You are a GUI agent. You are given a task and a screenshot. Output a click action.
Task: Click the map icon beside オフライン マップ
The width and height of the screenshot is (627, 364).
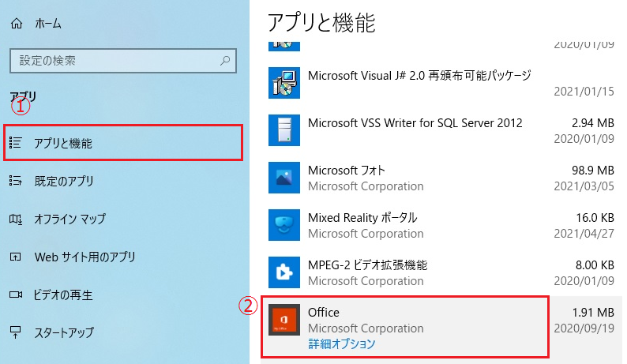click(x=16, y=219)
